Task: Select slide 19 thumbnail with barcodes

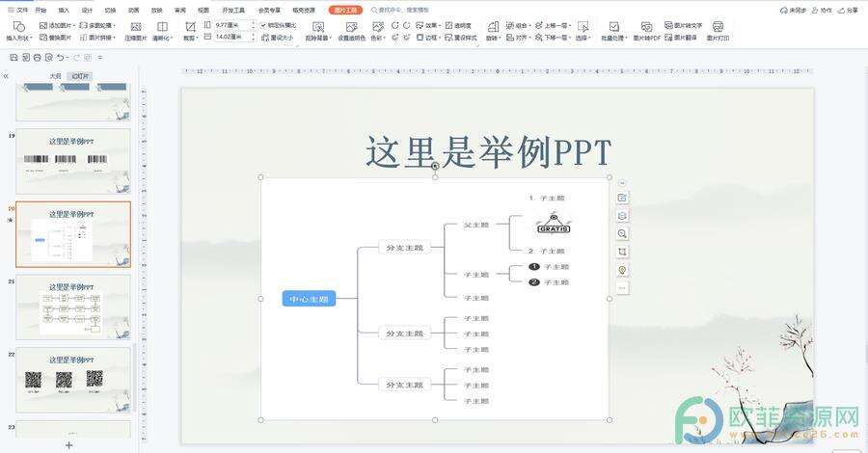Action: 73,161
